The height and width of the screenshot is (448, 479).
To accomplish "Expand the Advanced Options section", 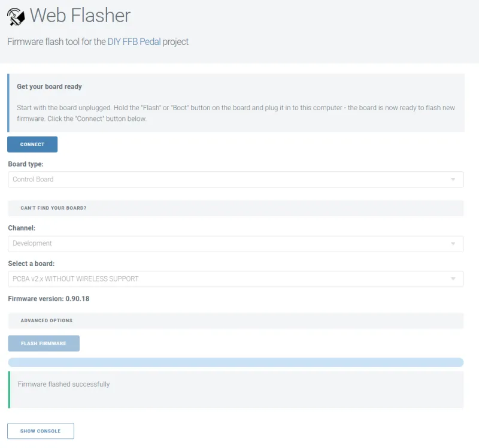I will [236, 320].
